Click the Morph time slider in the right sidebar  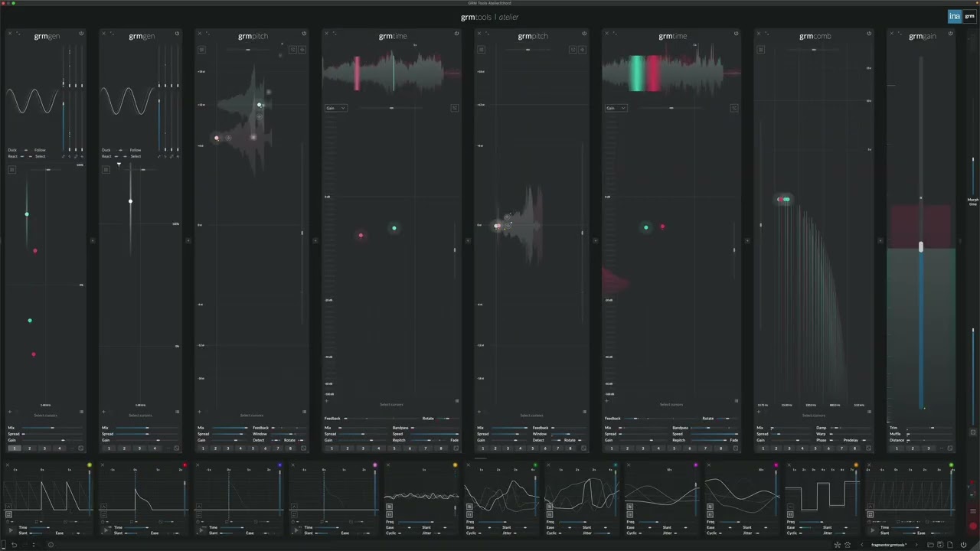[x=973, y=176]
